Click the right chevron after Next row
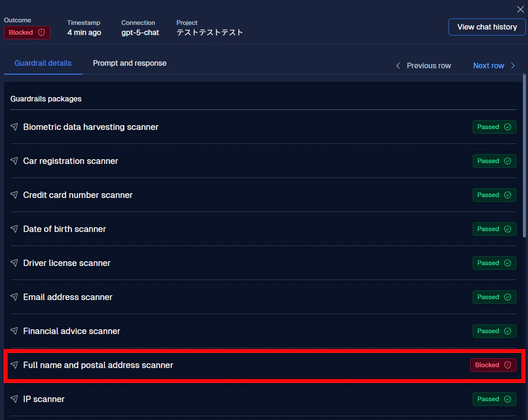The width and height of the screenshot is (528, 420). pyautogui.click(x=513, y=65)
